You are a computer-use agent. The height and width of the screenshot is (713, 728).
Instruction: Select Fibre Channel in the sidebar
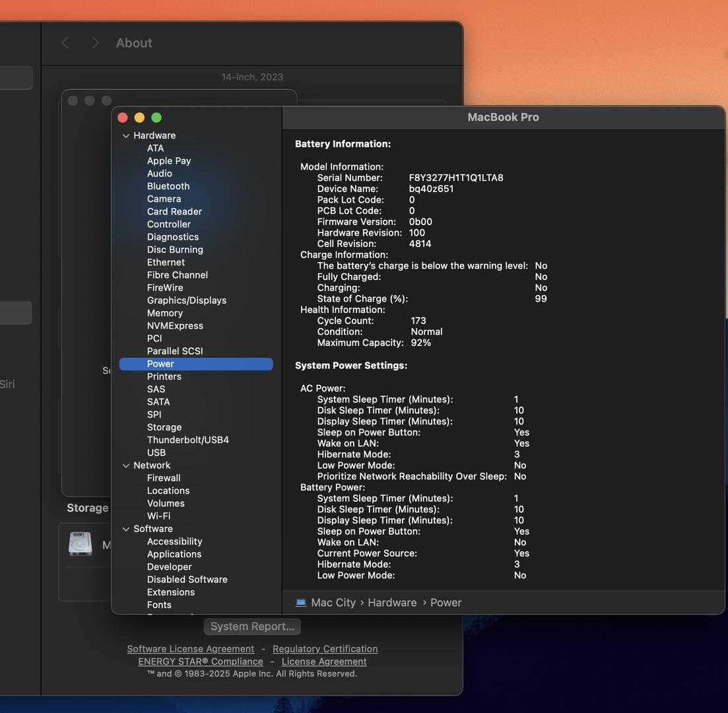[178, 275]
